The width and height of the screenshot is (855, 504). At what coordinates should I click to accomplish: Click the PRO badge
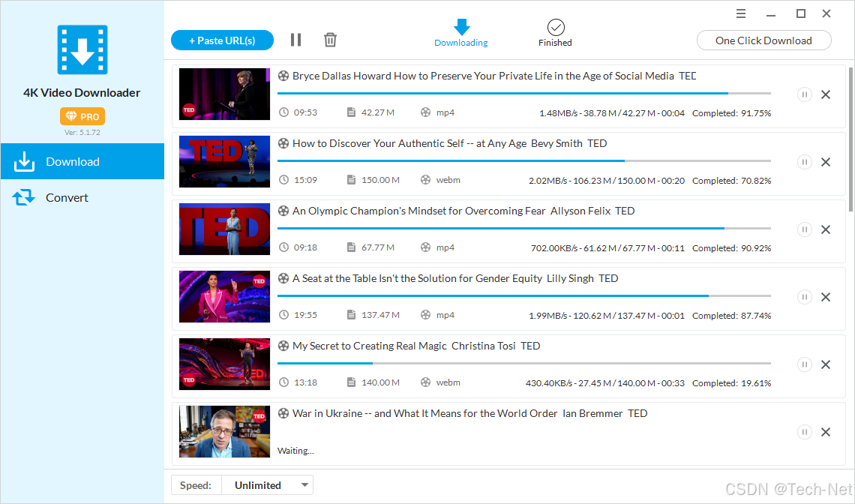coord(82,116)
